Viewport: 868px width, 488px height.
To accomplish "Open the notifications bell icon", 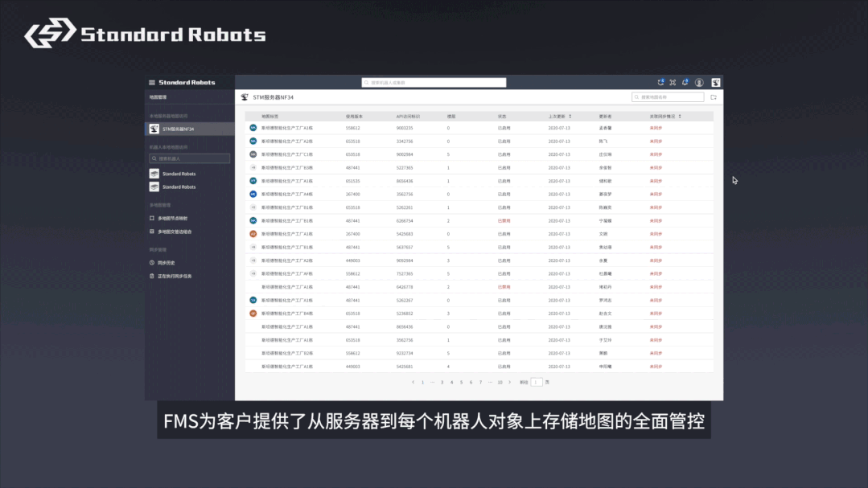I will (685, 82).
